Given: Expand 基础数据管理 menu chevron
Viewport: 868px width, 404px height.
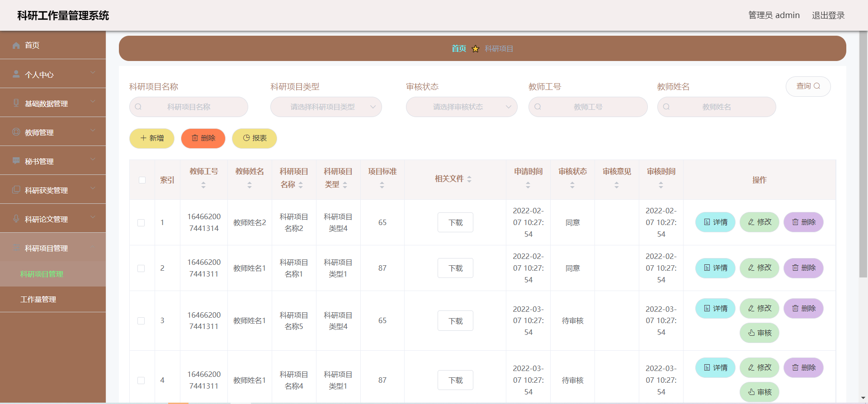Looking at the screenshot, I should tap(93, 102).
